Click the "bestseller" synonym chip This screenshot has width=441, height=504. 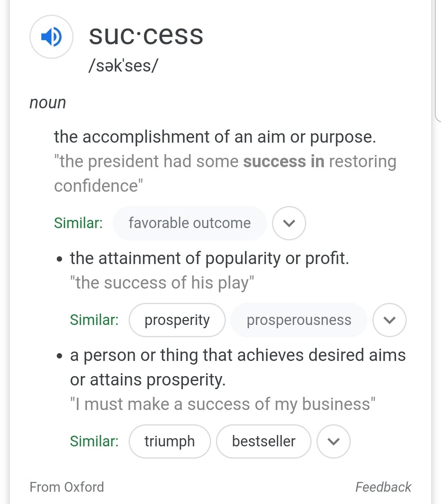pyautogui.click(x=263, y=441)
